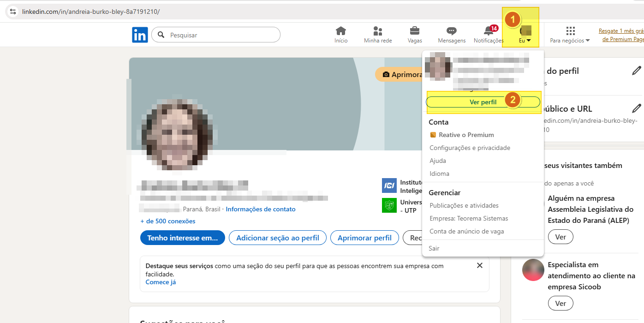Viewport: 644px width, 323px height.
Task: Click the address bar URL
Action: click(91, 11)
